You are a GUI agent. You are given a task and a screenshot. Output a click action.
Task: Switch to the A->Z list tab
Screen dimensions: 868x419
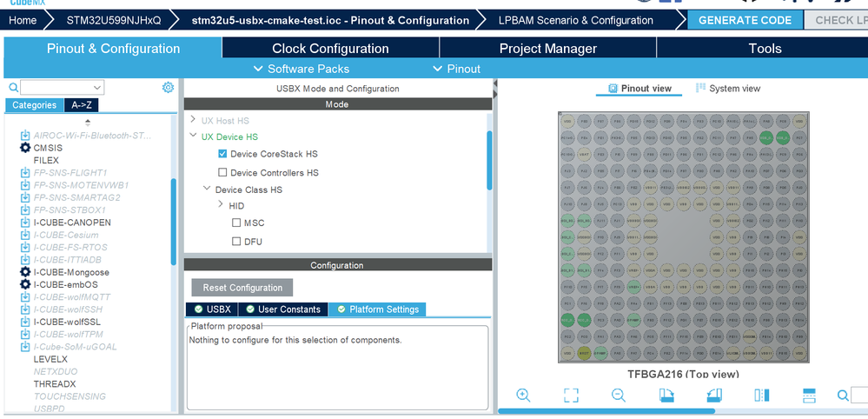(82, 105)
